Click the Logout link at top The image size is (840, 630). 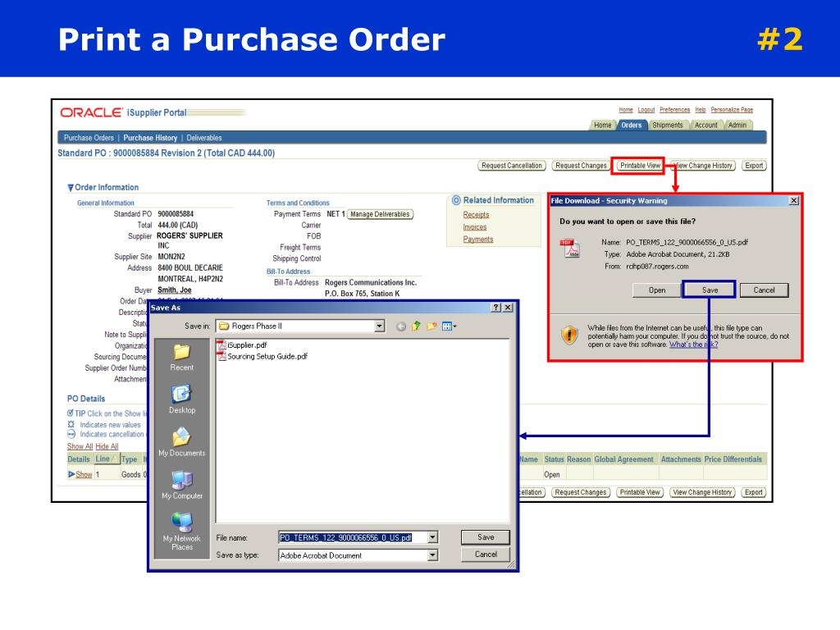(646, 109)
